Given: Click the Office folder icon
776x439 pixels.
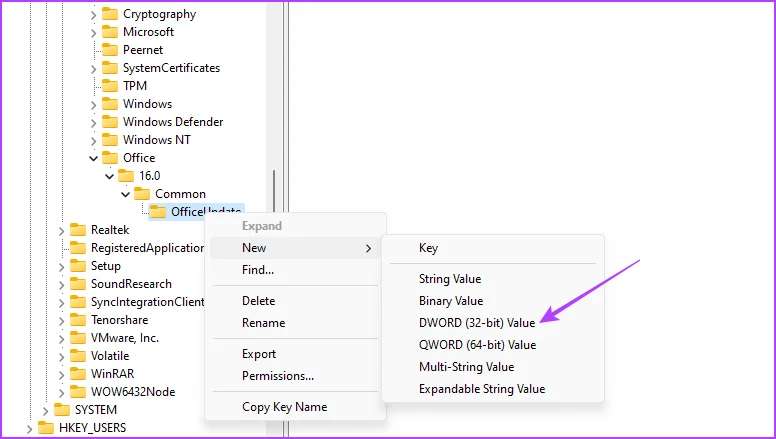Looking at the screenshot, I should pyautogui.click(x=110, y=158).
